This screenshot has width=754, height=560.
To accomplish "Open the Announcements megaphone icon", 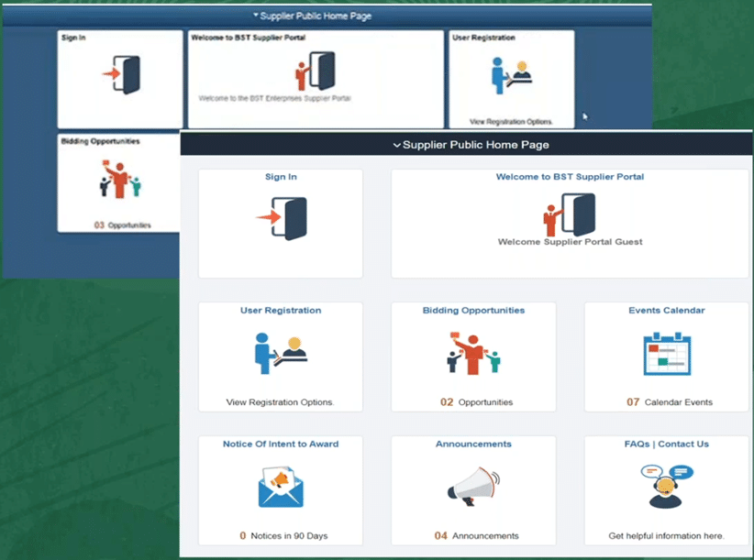I will [x=472, y=484].
